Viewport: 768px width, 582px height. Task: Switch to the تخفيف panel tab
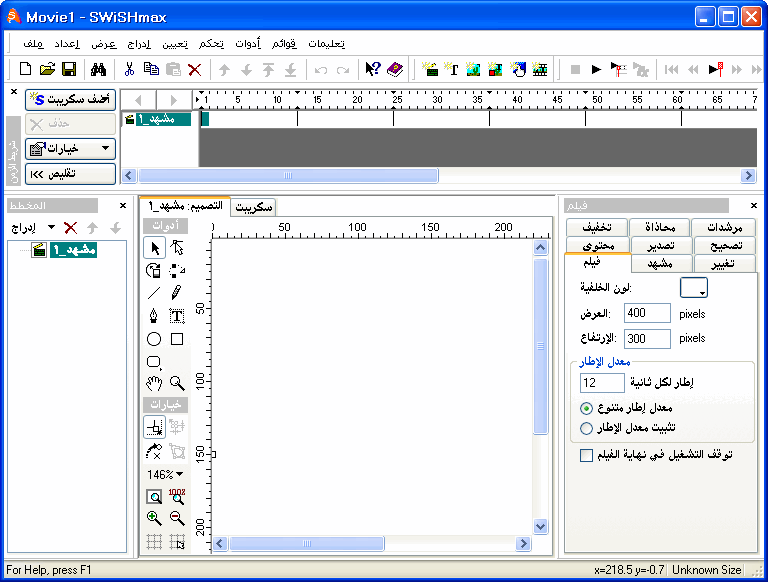point(597,227)
